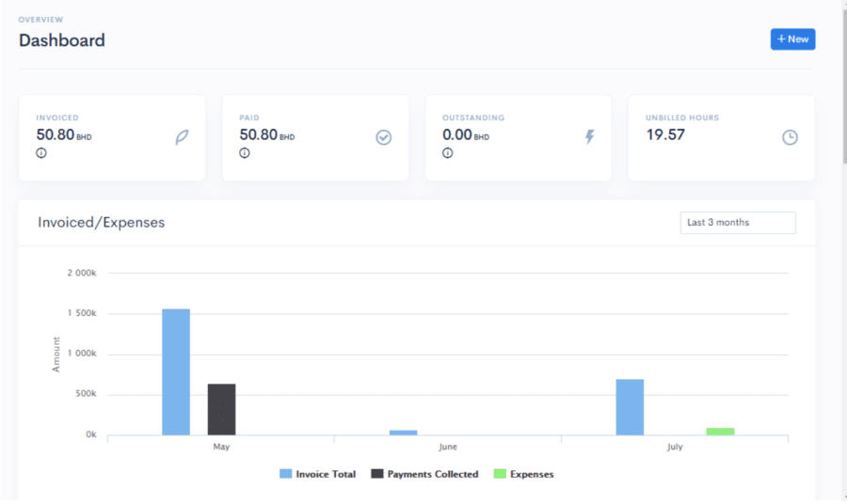Click the checkmark circle icon in the Paid card
The image size is (847, 504).
point(384,137)
